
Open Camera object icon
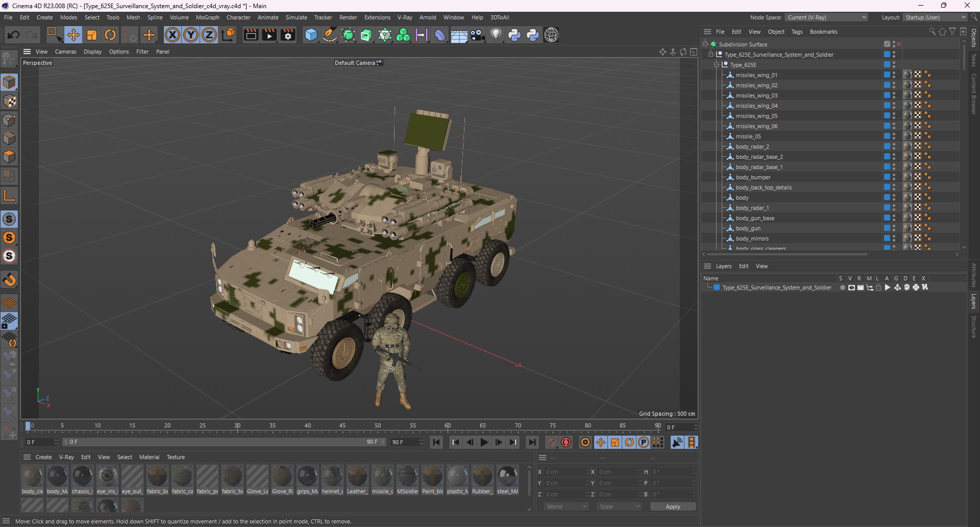pyautogui.click(x=478, y=35)
